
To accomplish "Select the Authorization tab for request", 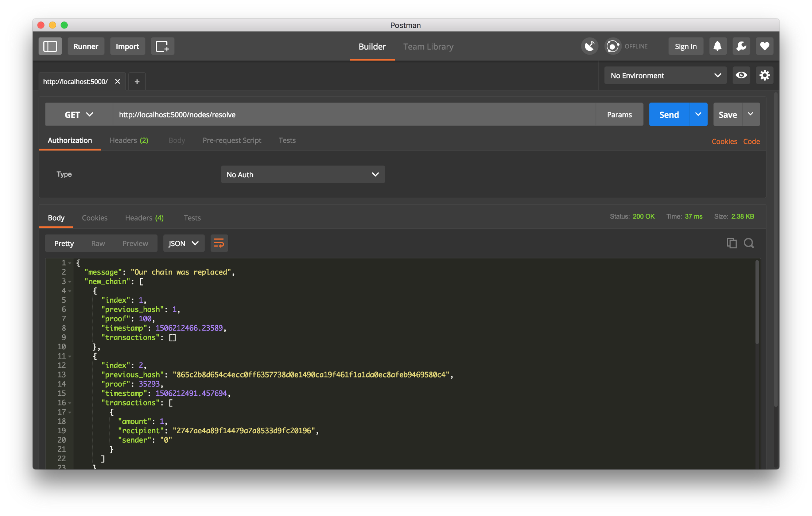I will click(70, 140).
